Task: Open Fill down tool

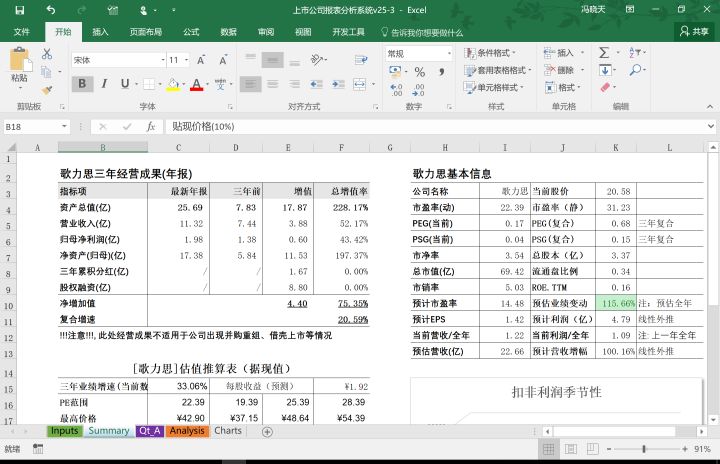Action: tap(605, 70)
